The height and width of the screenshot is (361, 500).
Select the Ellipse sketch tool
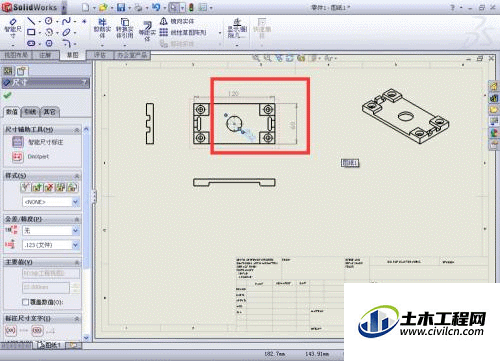click(x=66, y=32)
